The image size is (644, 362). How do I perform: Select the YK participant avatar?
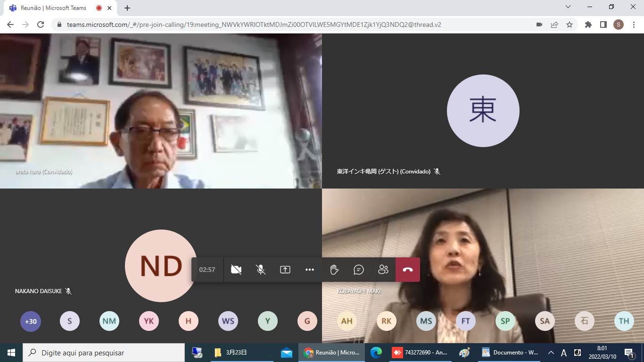click(149, 321)
